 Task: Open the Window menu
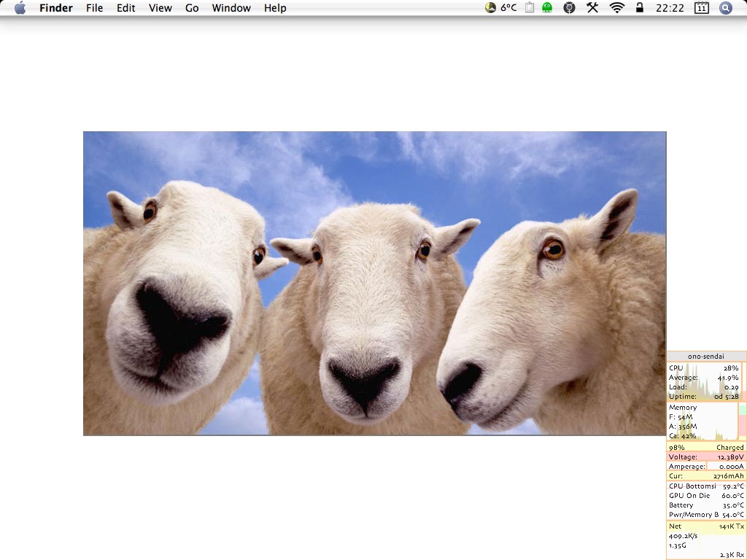[x=231, y=8]
